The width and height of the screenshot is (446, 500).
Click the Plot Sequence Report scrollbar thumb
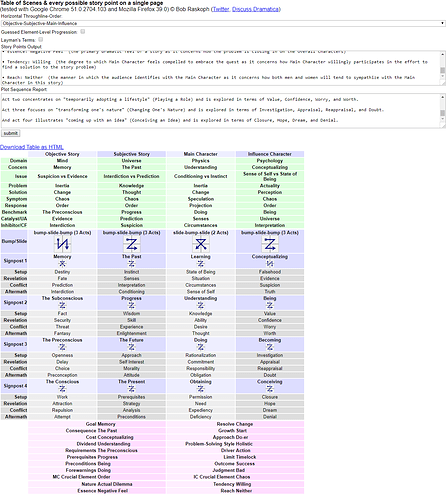(442, 113)
